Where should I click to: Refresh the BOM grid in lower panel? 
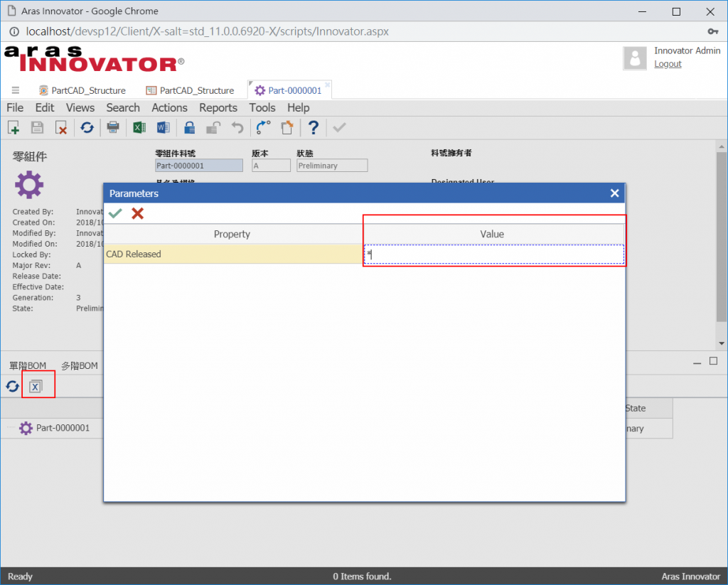(x=13, y=386)
